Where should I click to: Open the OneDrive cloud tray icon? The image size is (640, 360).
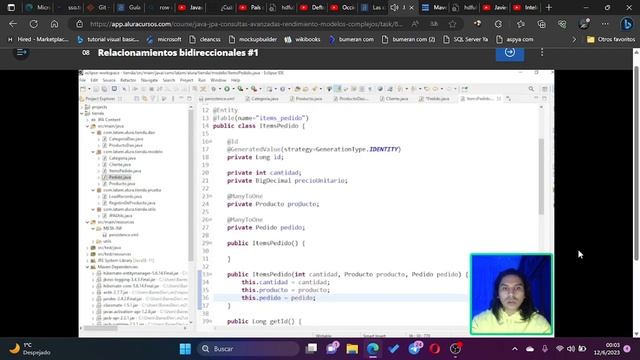coord(530,349)
